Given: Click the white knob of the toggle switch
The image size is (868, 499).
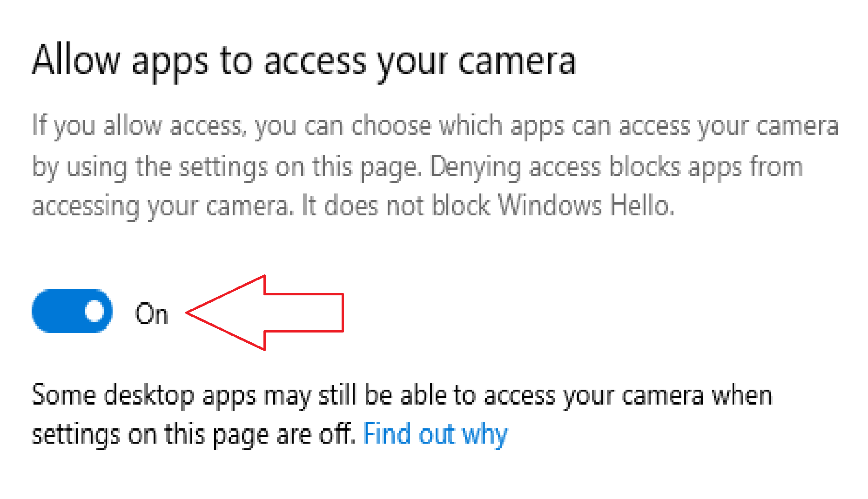Looking at the screenshot, I should point(95,311).
